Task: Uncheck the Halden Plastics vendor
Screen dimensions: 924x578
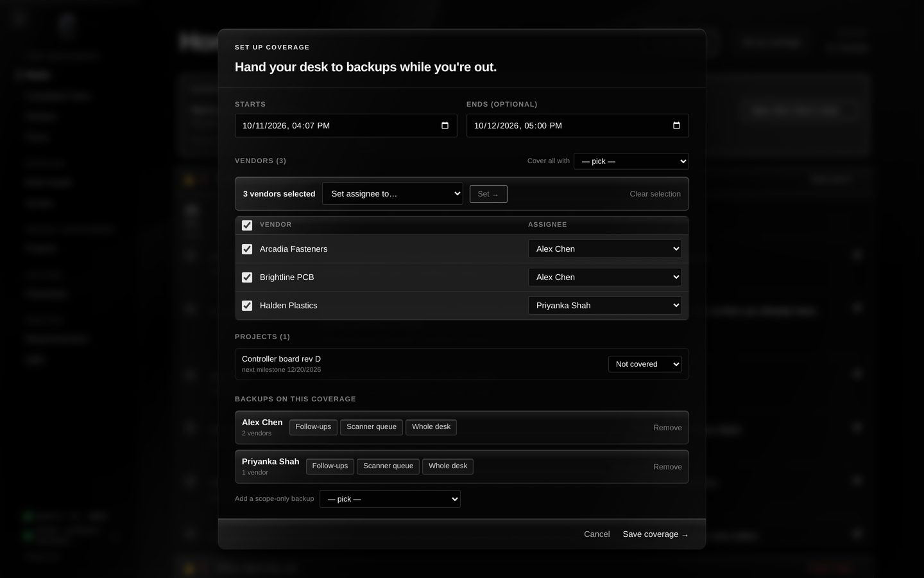Action: [x=247, y=306]
